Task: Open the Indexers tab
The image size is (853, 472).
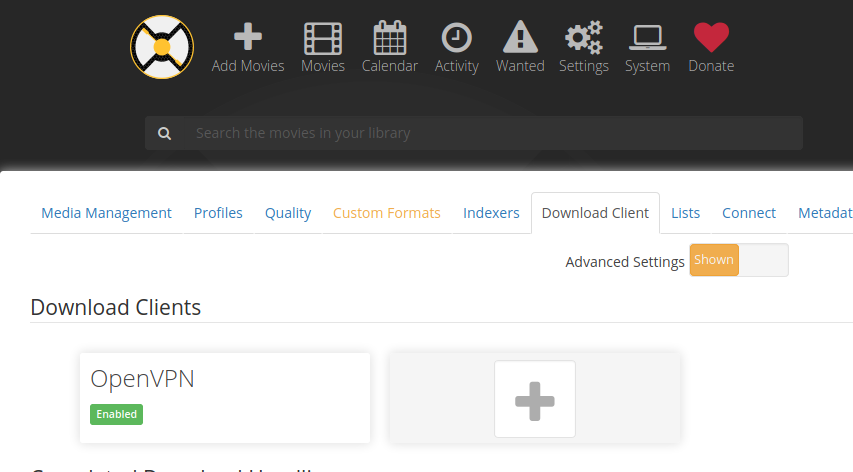Action: point(491,213)
